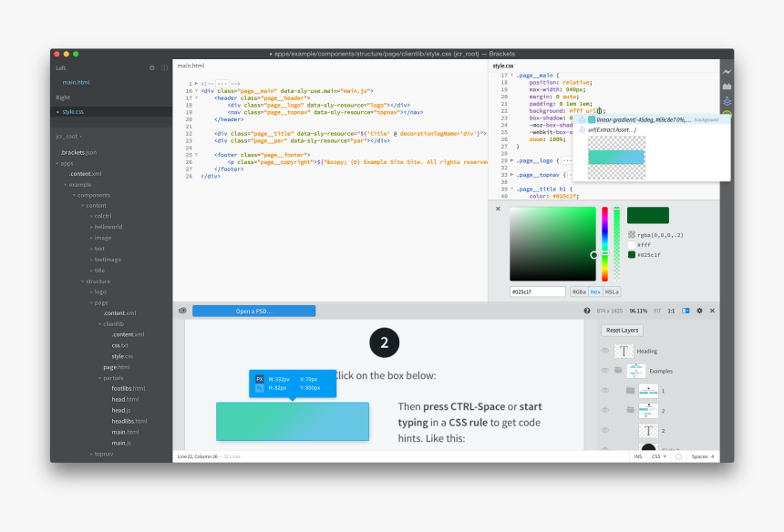The image size is (784, 532).
Task: Collapse the apps folder in file tree
Action: click(x=57, y=163)
